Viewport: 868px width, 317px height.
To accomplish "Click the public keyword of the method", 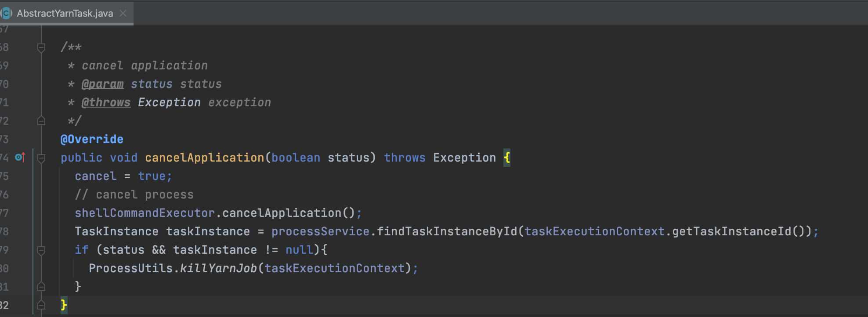I will click(81, 158).
